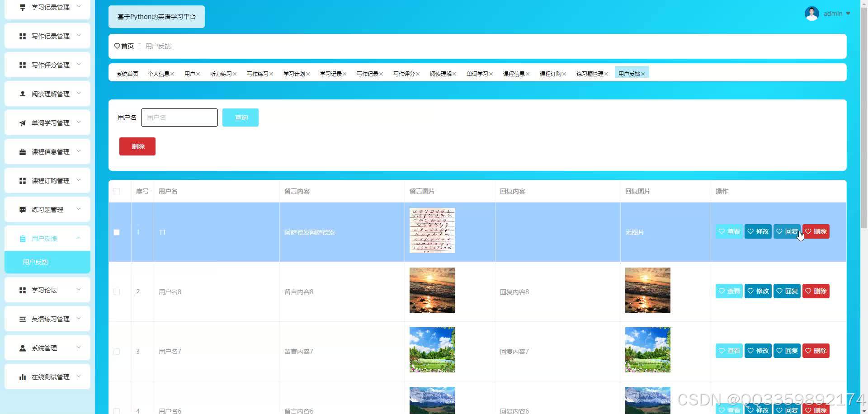This screenshot has height=414, width=868.
Task: Close the 练习题管理 tab with its X
Action: coord(606,74)
